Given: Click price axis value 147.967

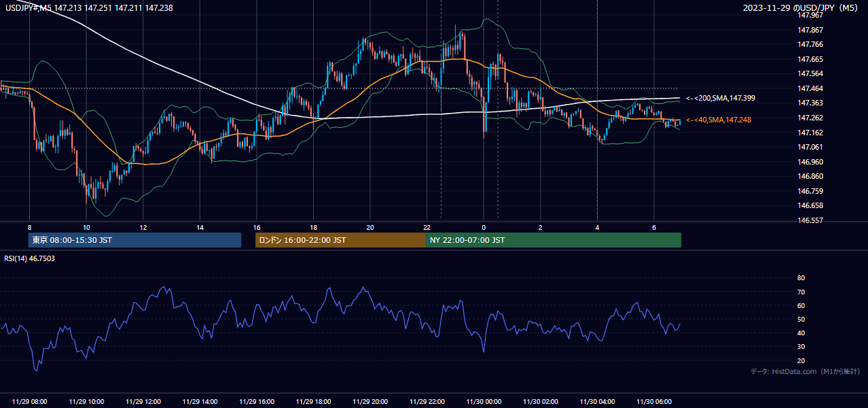Looking at the screenshot, I should (x=811, y=15).
